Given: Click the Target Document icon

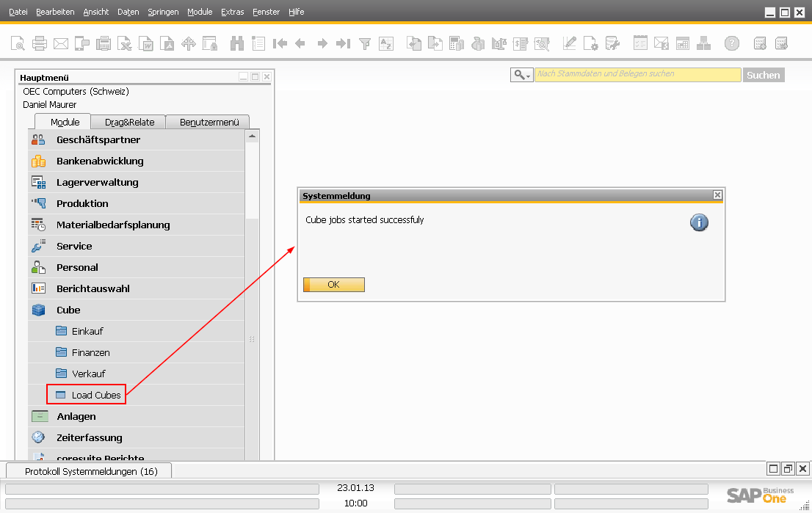Looking at the screenshot, I should tap(435, 43).
